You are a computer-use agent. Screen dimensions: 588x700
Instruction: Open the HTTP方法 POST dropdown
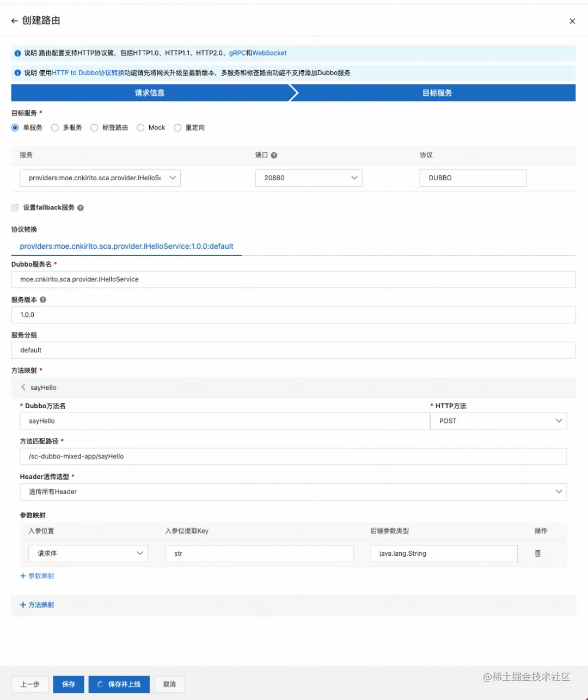point(498,421)
